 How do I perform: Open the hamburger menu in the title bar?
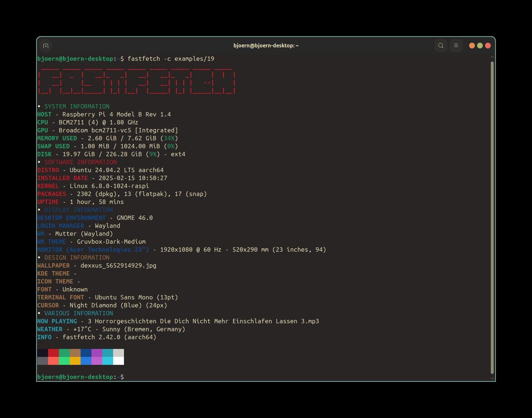(456, 46)
